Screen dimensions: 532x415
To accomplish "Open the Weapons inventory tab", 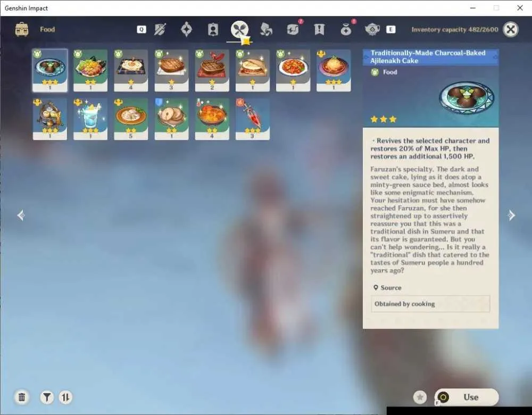I will pyautogui.click(x=160, y=29).
